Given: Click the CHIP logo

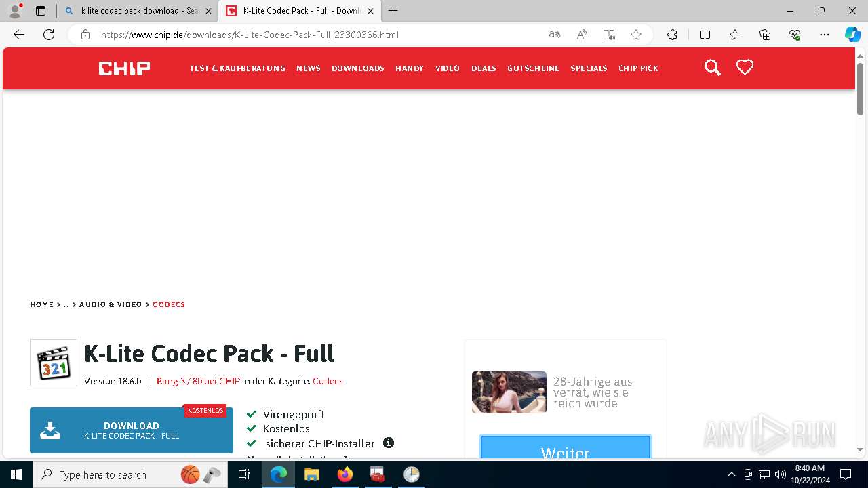Looking at the screenshot, I should pos(124,68).
